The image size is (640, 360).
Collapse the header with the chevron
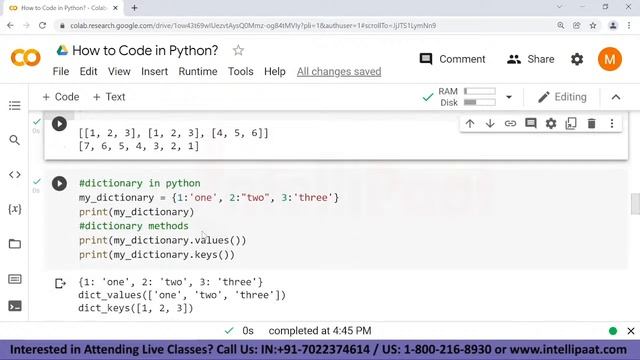(x=616, y=97)
